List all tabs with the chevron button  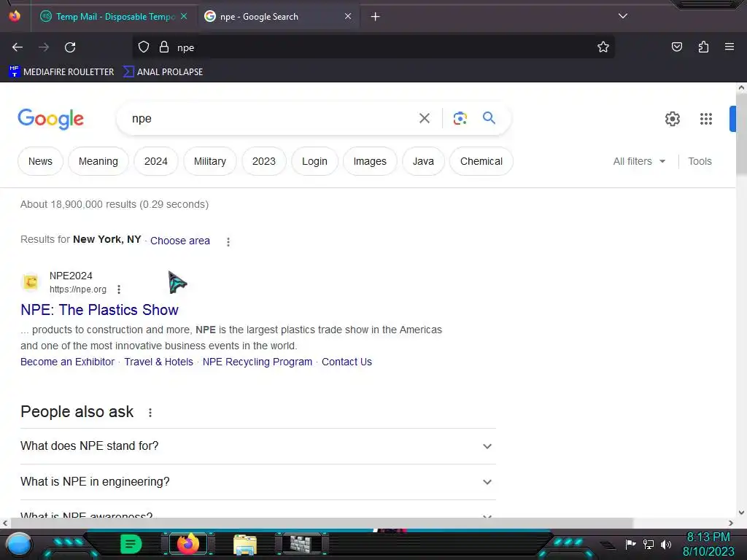click(x=623, y=16)
